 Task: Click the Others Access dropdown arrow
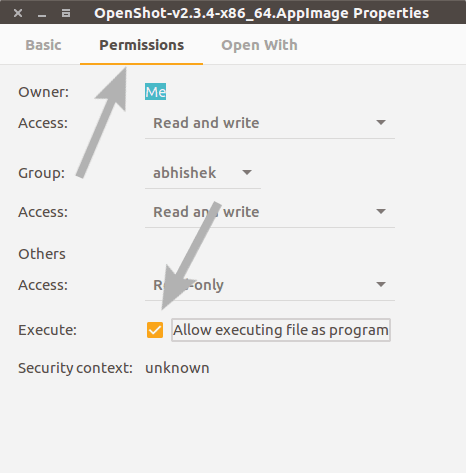381,284
